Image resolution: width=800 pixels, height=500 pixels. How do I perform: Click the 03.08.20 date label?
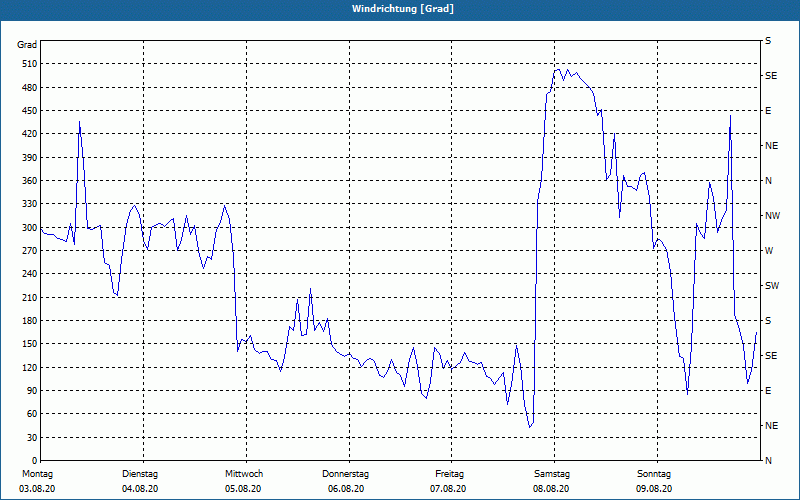coord(37,489)
